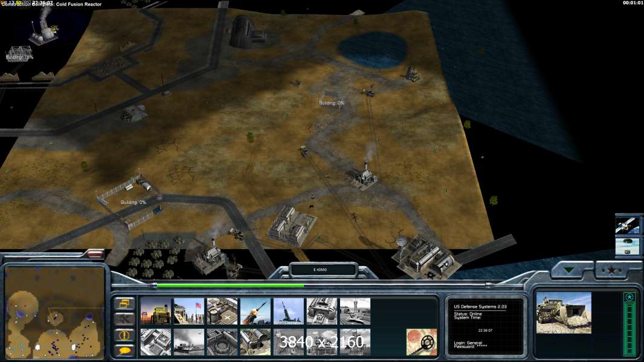Image resolution: width=644 pixels, height=362 pixels.
Task: Click 'Building: 0%' label at fenced site
Action: click(133, 202)
